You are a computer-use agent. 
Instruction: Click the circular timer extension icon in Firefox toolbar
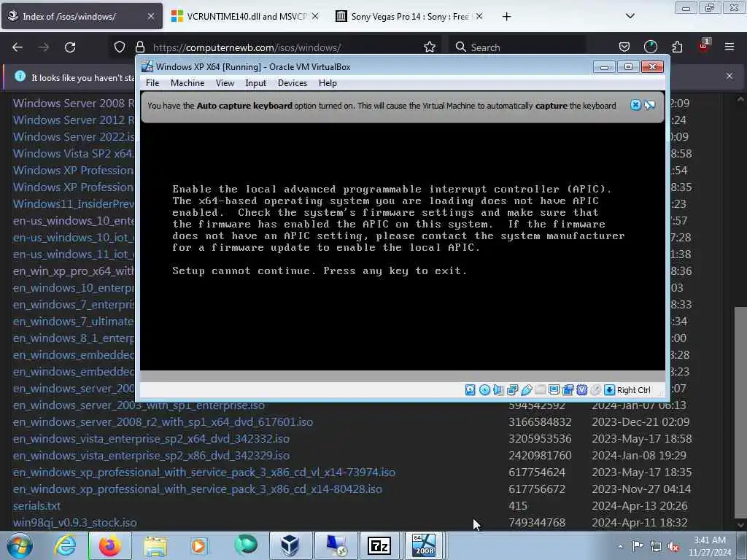tap(650, 47)
